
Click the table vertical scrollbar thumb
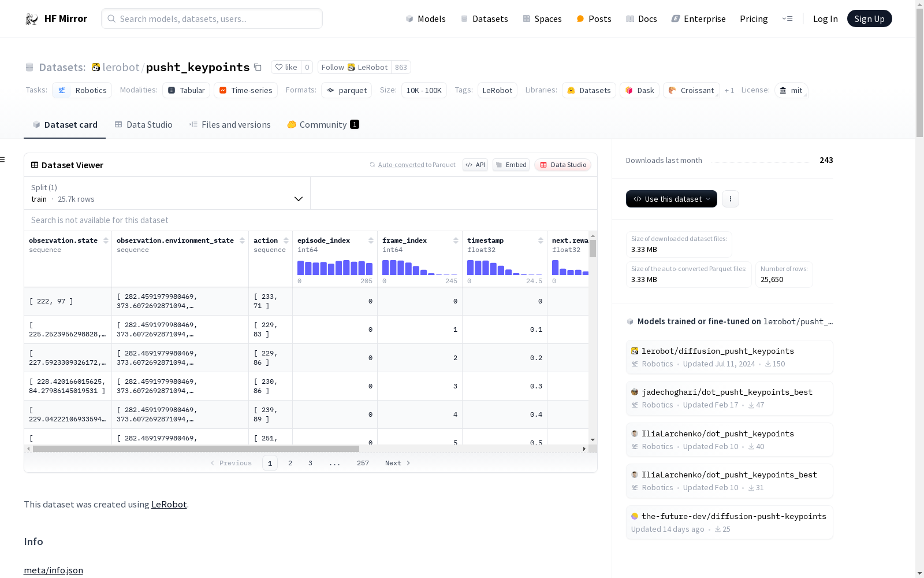(x=593, y=249)
